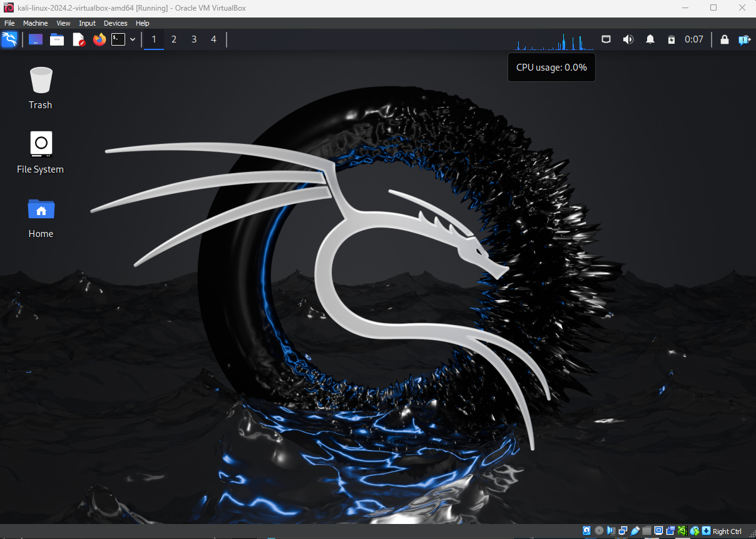Screen dimensions: 756x539
Task: Click the recording status indicator
Action: pyautogui.click(x=670, y=531)
